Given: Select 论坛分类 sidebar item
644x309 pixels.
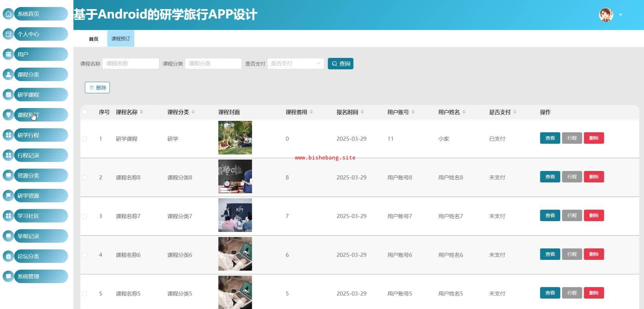Looking at the screenshot, I should click(x=41, y=256).
